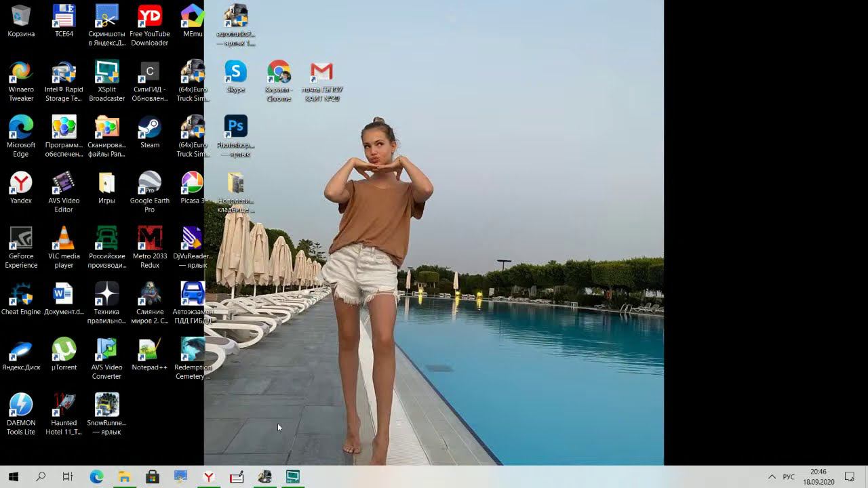Viewport: 868px width, 488px height.
Task: Click the DAEMON Tools Lite icon
Action: click(x=21, y=405)
